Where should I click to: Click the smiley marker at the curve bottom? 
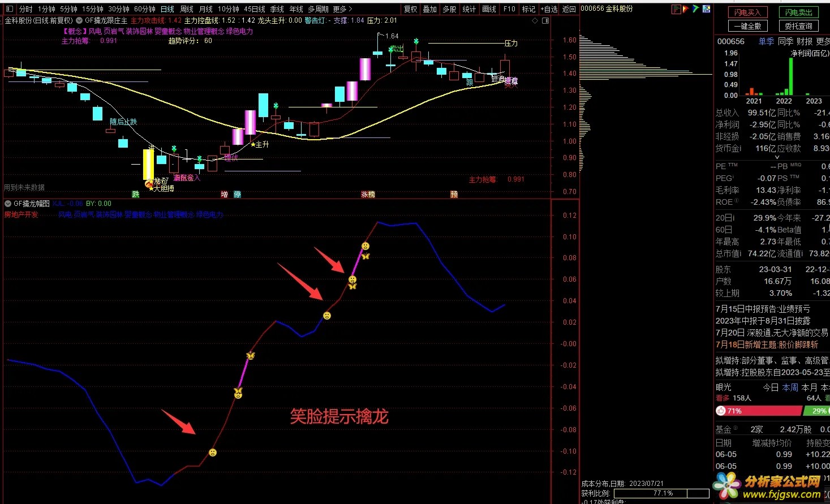(212, 453)
